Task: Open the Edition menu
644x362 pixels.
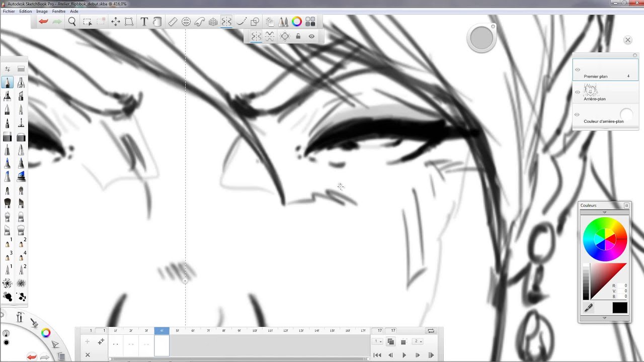Action: 26,11
